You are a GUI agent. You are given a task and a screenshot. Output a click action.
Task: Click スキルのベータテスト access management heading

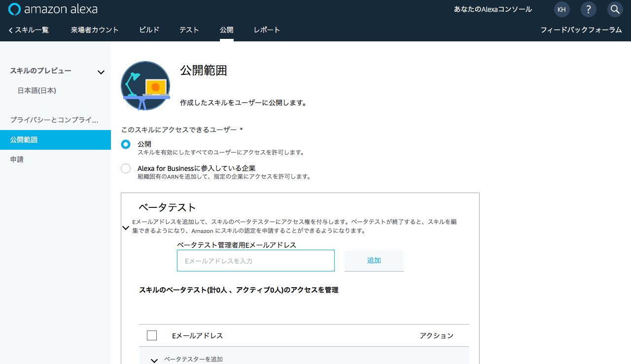point(239,290)
